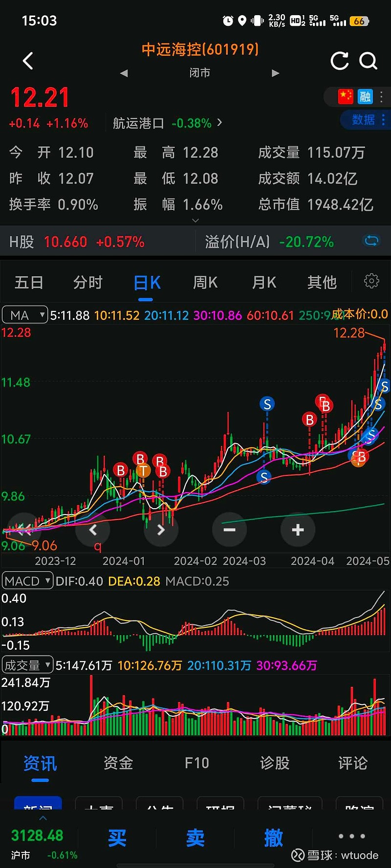This screenshot has width=391, height=868.
Task: Select the 分时 chart tab
Action: click(88, 282)
